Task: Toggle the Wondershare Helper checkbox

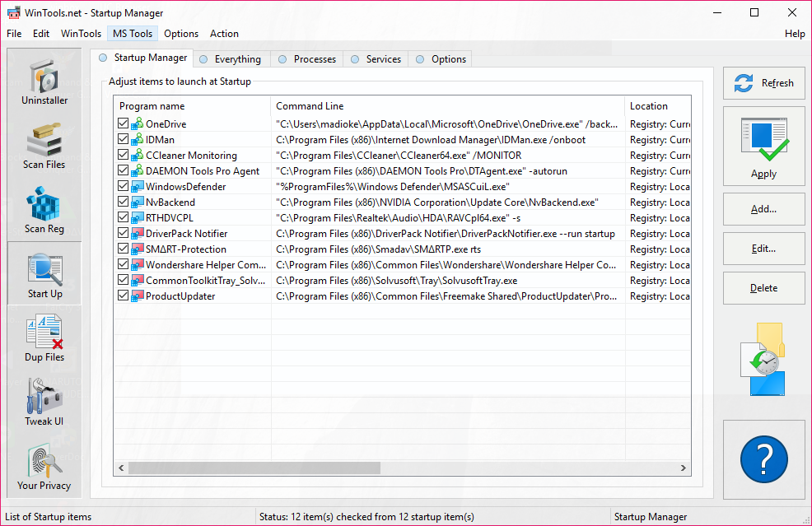Action: (x=123, y=264)
